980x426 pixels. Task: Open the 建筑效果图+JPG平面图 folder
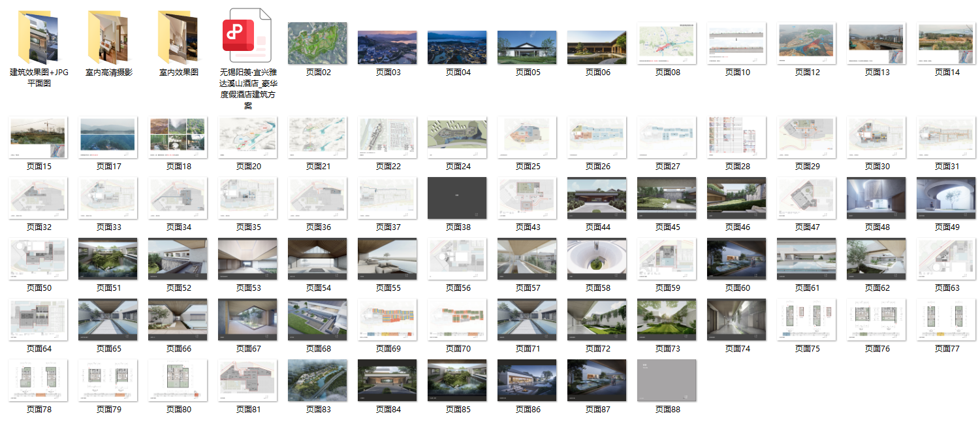(39, 38)
